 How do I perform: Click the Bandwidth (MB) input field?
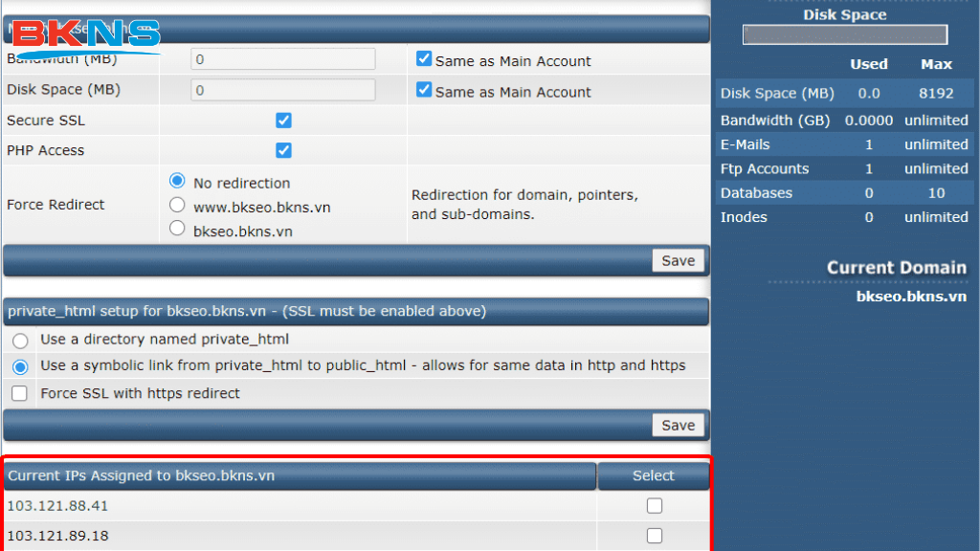pyautogui.click(x=283, y=59)
